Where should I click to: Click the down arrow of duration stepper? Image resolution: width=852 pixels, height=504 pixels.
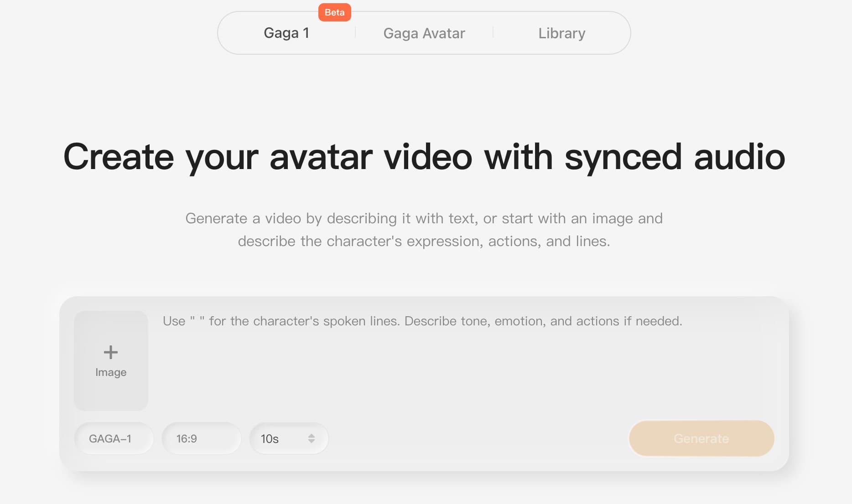tap(312, 441)
